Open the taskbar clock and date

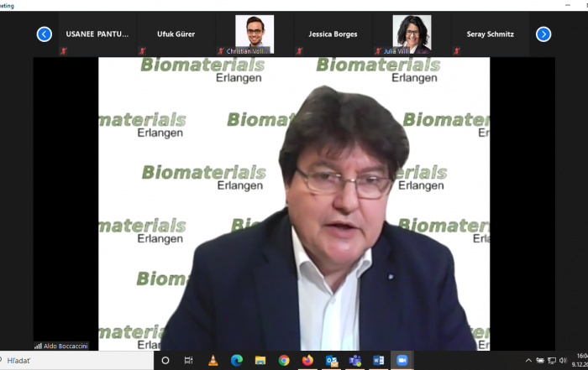[580, 360]
